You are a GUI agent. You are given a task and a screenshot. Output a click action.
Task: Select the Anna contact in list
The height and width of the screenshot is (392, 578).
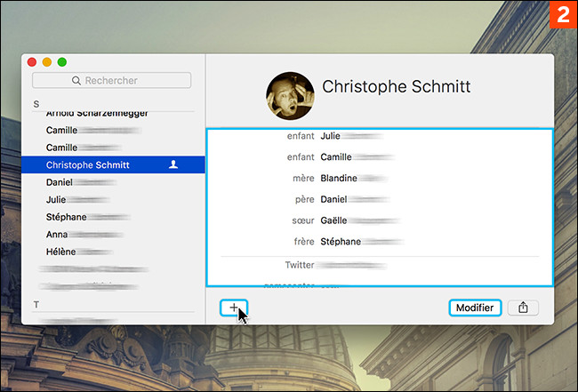[x=58, y=234]
